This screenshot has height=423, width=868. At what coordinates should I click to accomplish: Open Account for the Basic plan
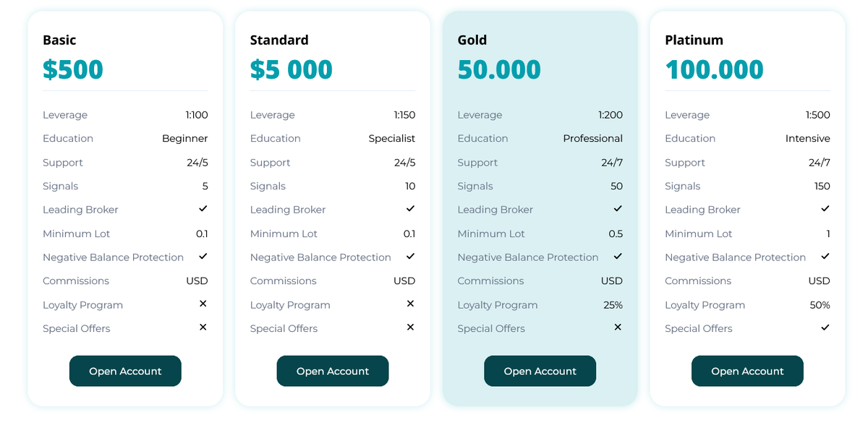click(125, 371)
